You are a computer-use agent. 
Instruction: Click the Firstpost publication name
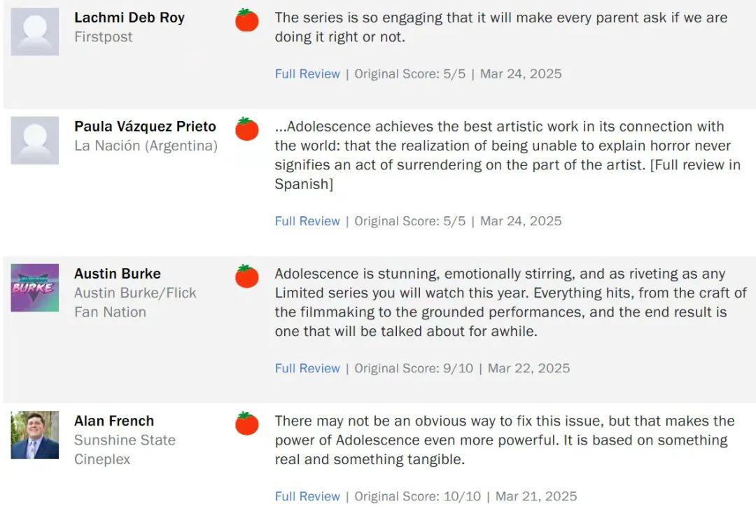pos(103,36)
